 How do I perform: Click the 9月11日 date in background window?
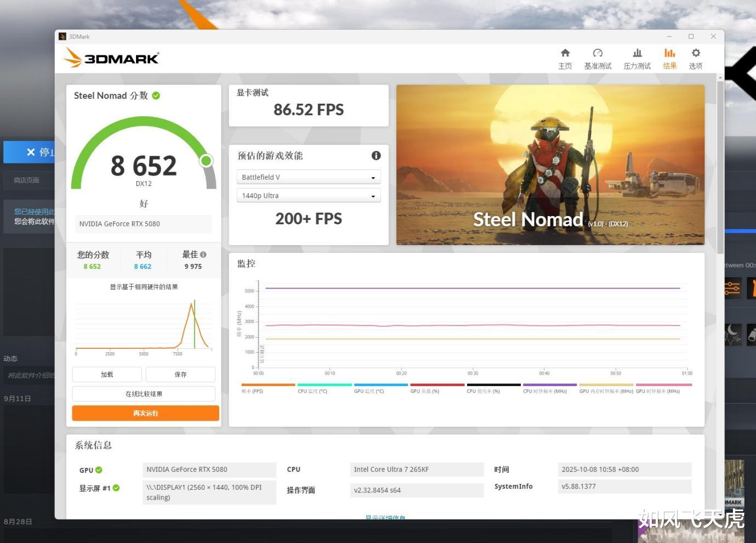pyautogui.click(x=17, y=399)
